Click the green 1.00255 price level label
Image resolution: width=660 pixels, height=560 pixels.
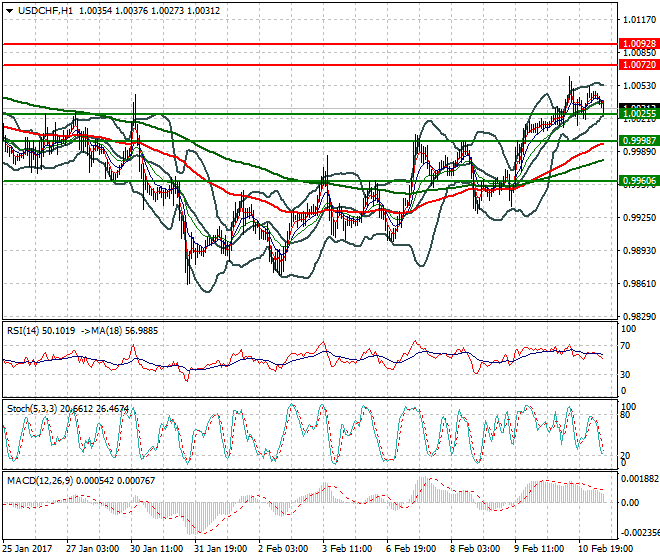coord(639,114)
